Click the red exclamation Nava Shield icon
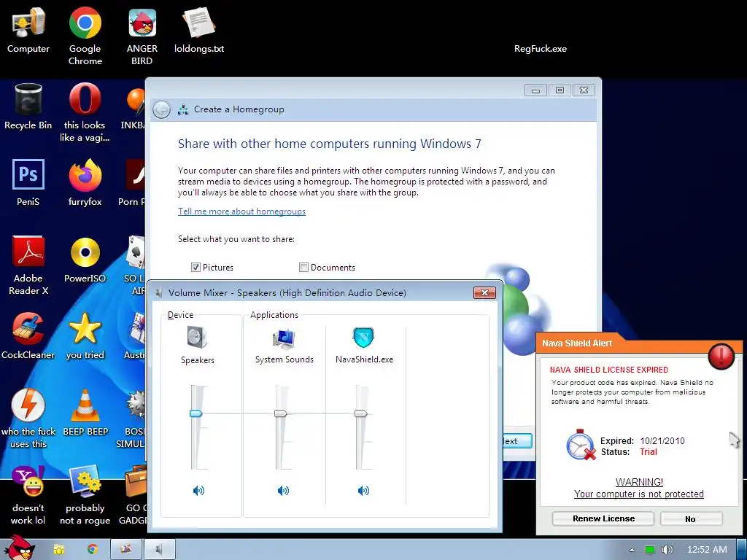Image resolution: width=747 pixels, height=560 pixels. click(x=721, y=356)
